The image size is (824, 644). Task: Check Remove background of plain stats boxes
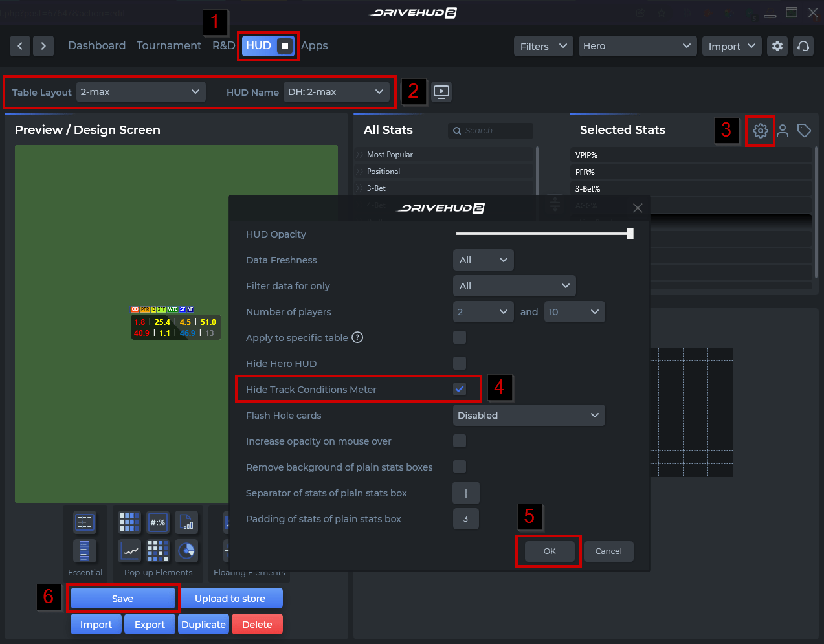click(x=460, y=467)
